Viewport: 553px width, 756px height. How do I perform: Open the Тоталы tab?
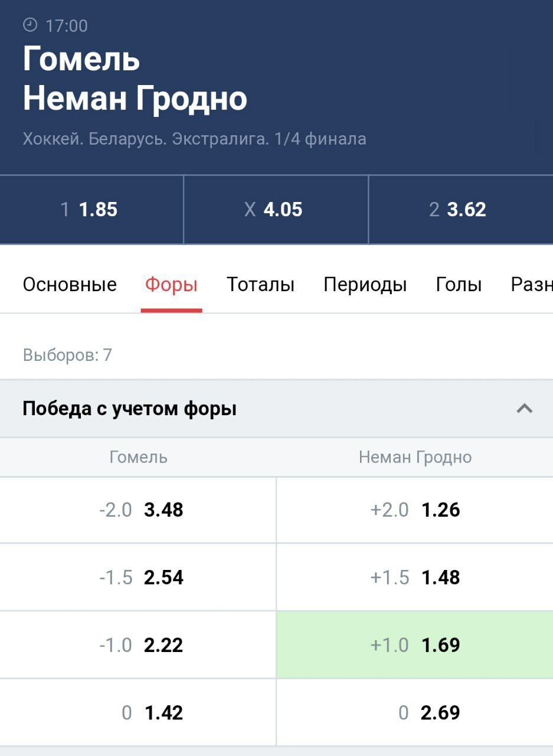[260, 285]
